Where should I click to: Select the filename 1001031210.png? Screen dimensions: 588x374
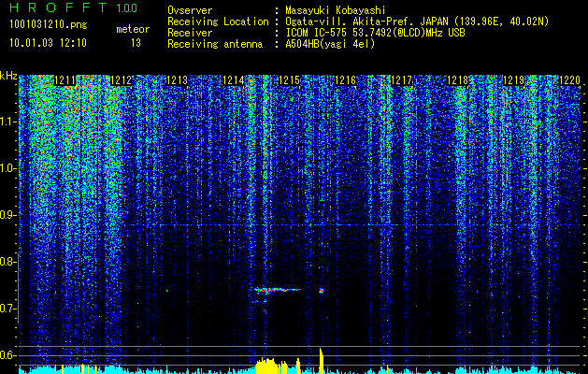click(49, 25)
